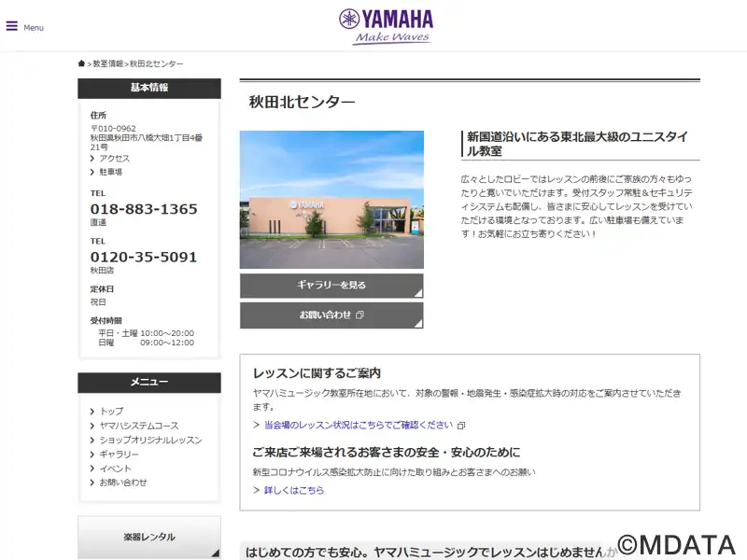Click phone number 0120-35-5091

tap(144, 258)
